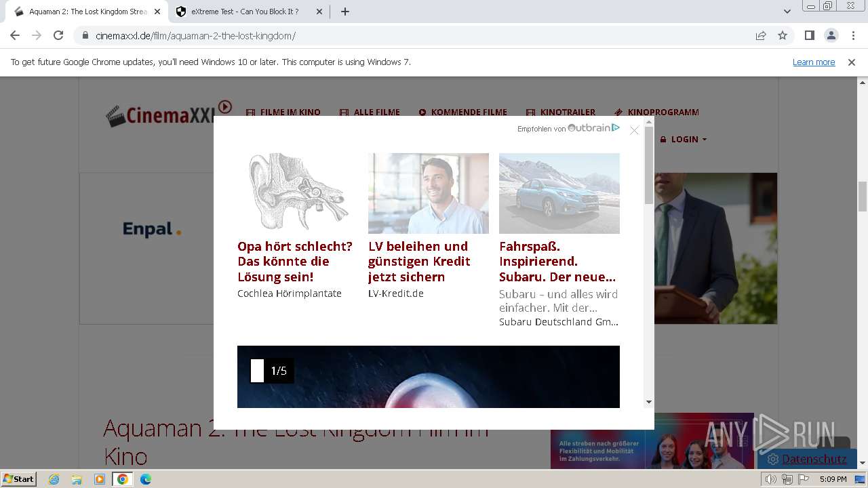Click the page vertical scrollbar thumb
The width and height of the screenshot is (868, 488).
click(863, 197)
